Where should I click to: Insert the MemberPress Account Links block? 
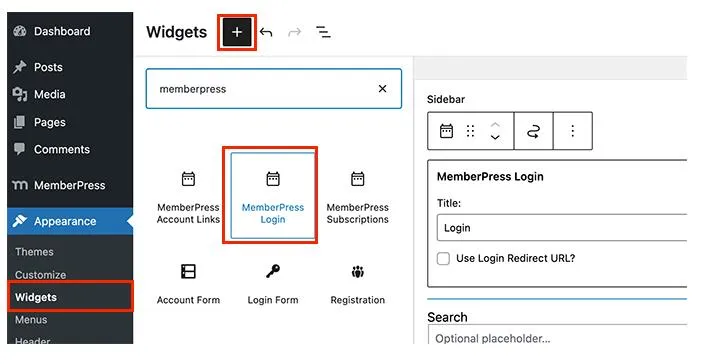[x=188, y=197]
